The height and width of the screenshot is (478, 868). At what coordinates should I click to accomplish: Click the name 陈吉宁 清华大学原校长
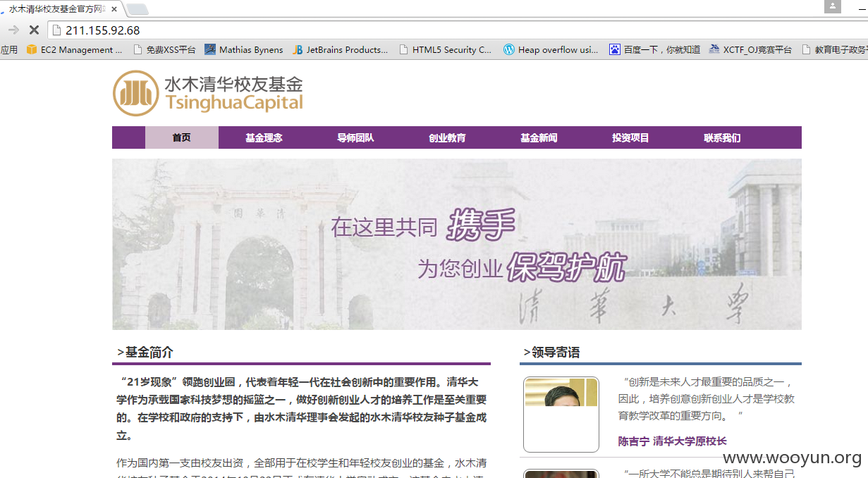point(672,441)
